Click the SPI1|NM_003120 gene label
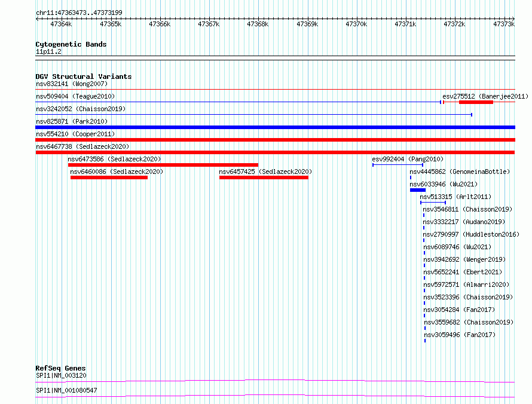This screenshot has width=532, height=404. 61,375
